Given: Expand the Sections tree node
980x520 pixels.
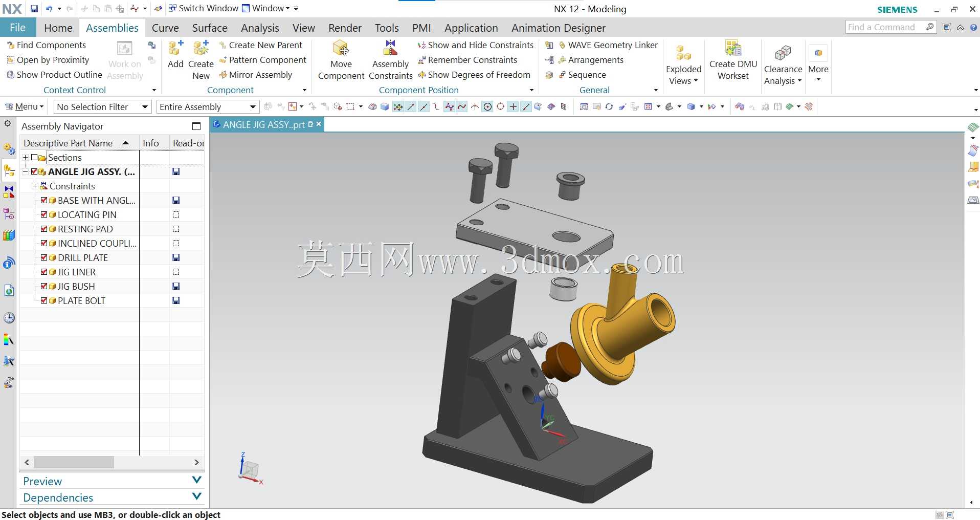Looking at the screenshot, I should tap(25, 157).
